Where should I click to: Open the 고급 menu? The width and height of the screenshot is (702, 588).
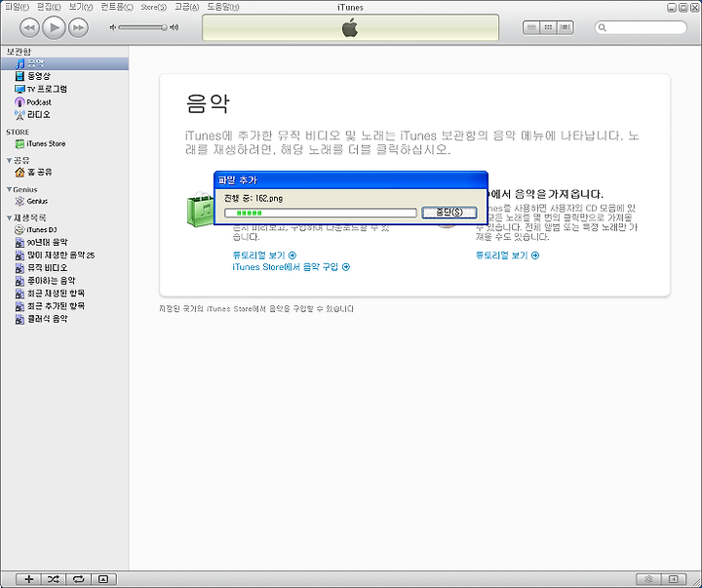[x=186, y=7]
